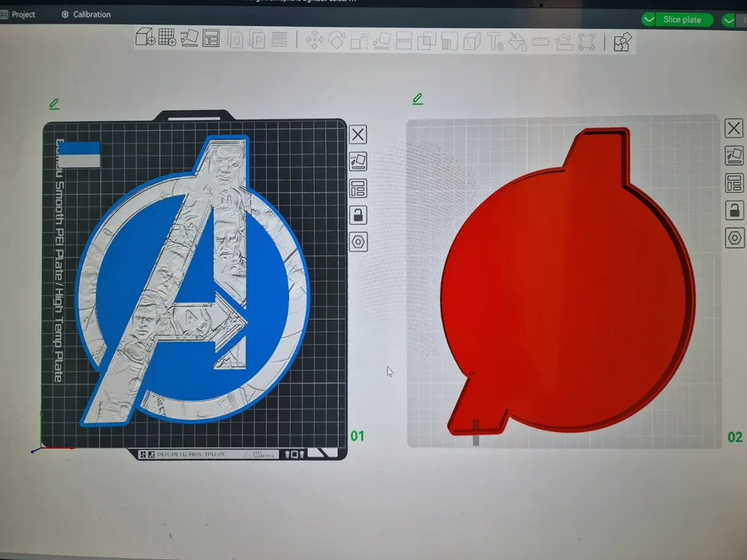Image resolution: width=747 pixels, height=560 pixels.
Task: Toggle the lock on plate 01
Action: coord(358,215)
